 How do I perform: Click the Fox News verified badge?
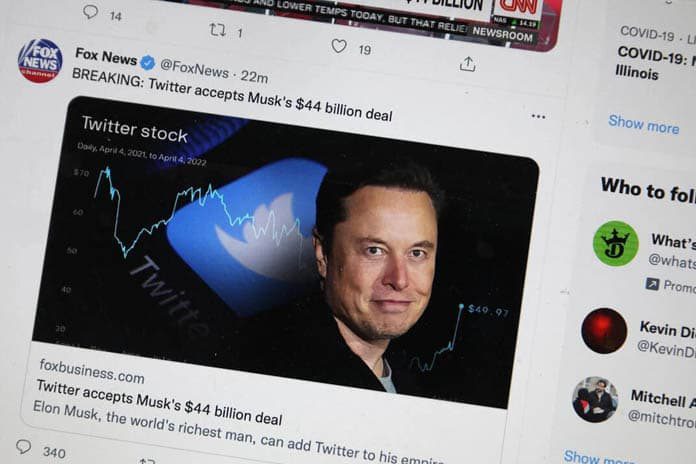(x=148, y=63)
